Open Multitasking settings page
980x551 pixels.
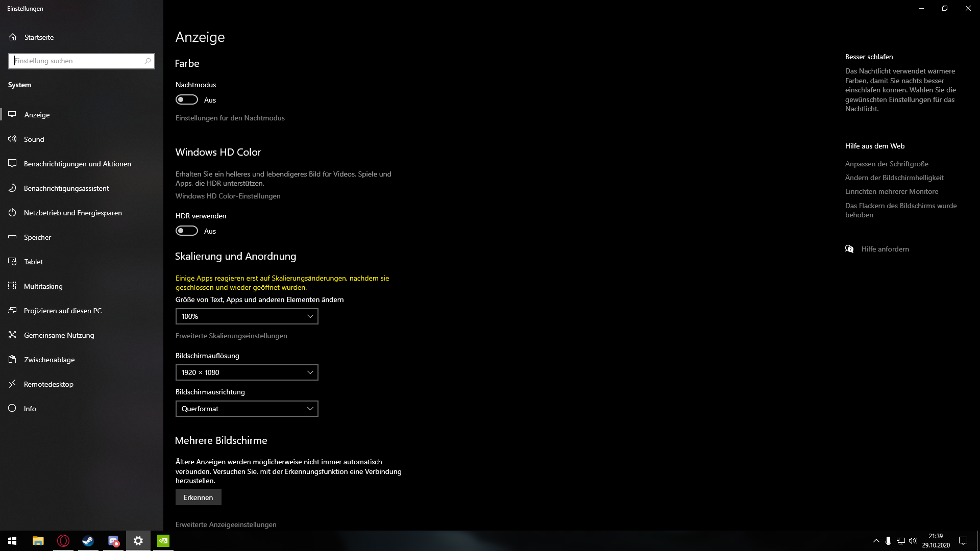43,286
